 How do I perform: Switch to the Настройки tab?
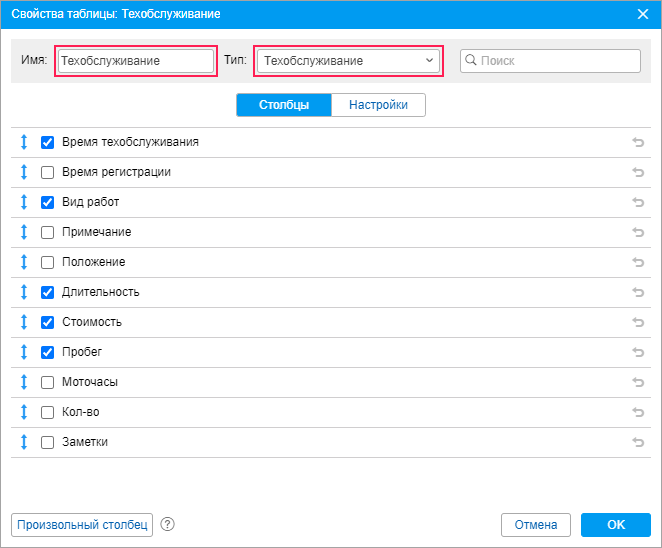coord(379,105)
